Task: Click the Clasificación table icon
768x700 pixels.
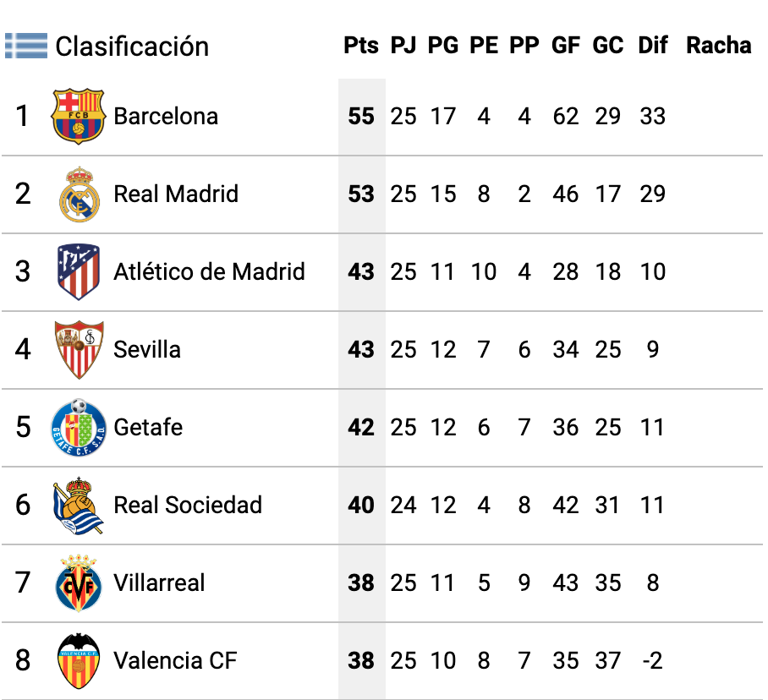Action: 26,46
